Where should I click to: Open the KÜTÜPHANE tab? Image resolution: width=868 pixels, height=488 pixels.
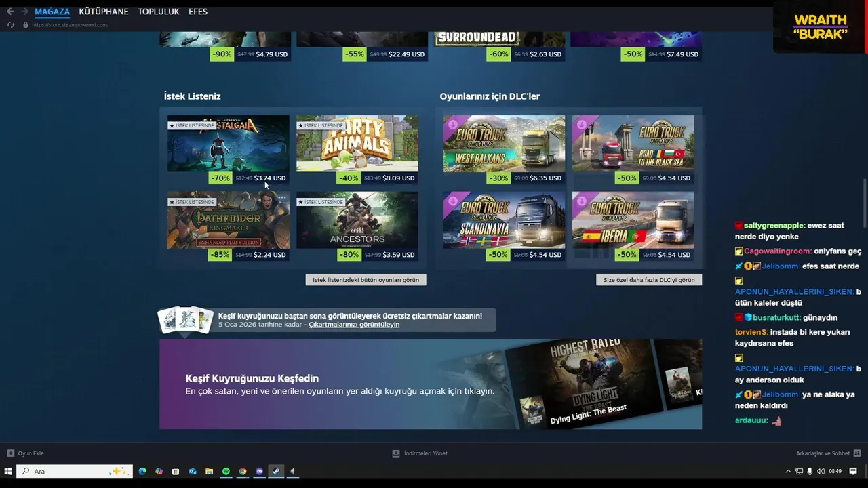coord(104,12)
